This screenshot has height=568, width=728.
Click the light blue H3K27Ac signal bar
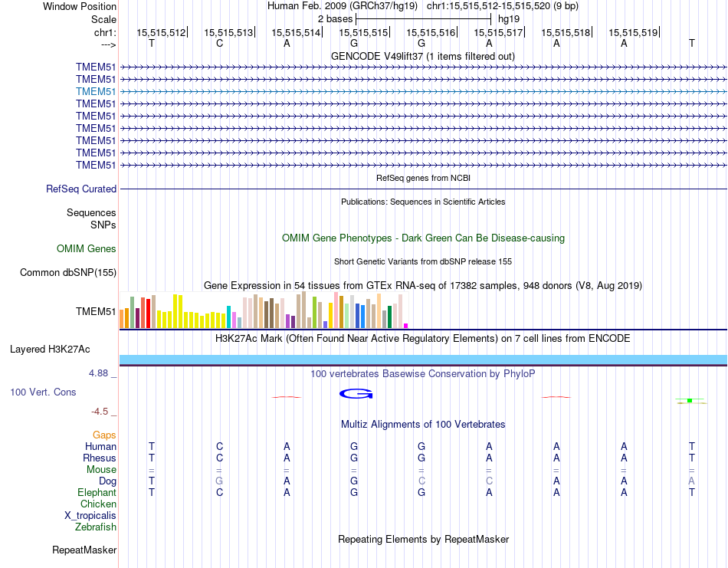[x=423, y=360]
